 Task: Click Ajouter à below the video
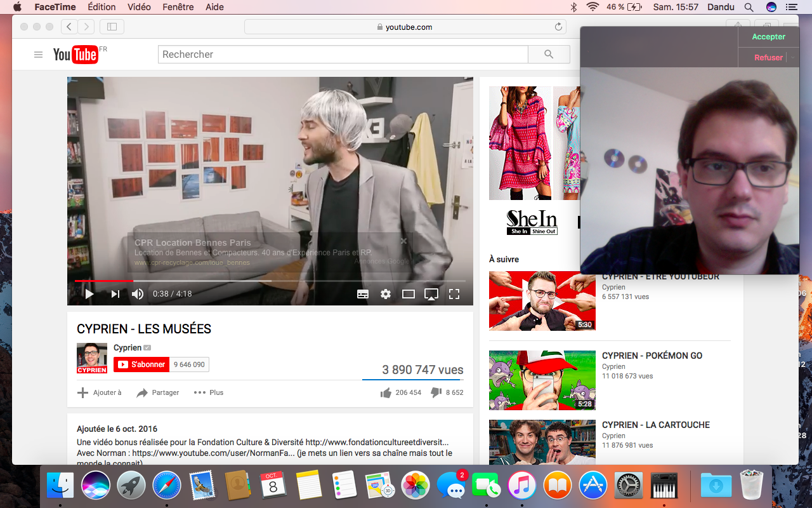click(100, 392)
